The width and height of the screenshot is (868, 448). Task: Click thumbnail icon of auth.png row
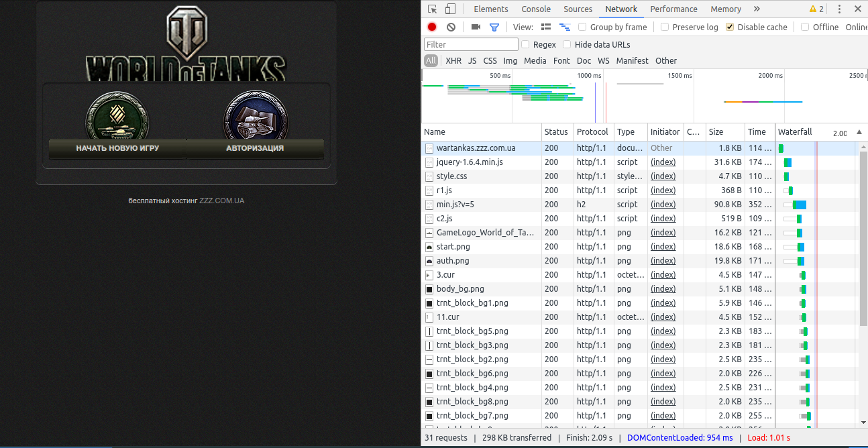point(429,261)
